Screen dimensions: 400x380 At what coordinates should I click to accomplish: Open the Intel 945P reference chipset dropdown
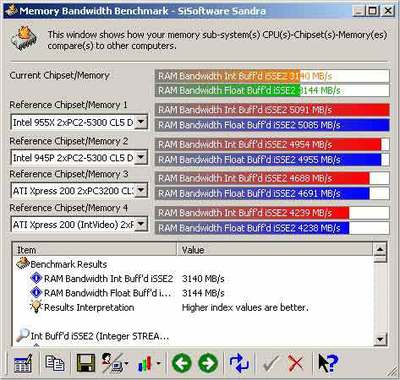click(x=141, y=157)
